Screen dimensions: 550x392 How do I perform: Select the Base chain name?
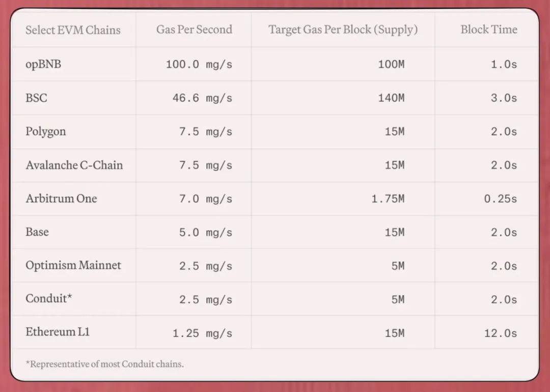tap(37, 232)
